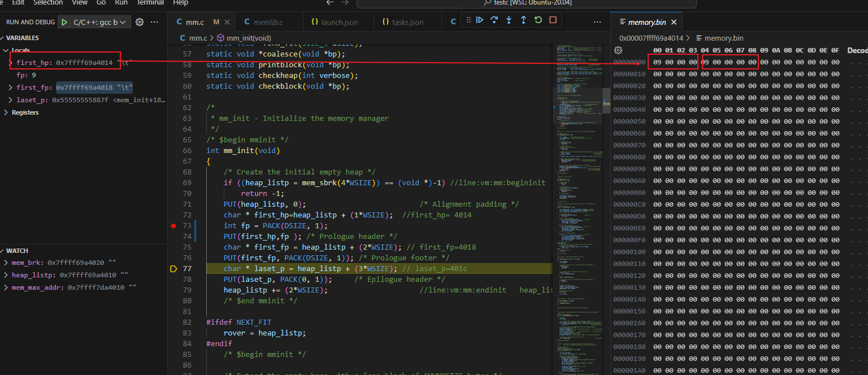868x375 pixels.
Task: Click the mm_init breadcrumb link
Action: point(249,38)
